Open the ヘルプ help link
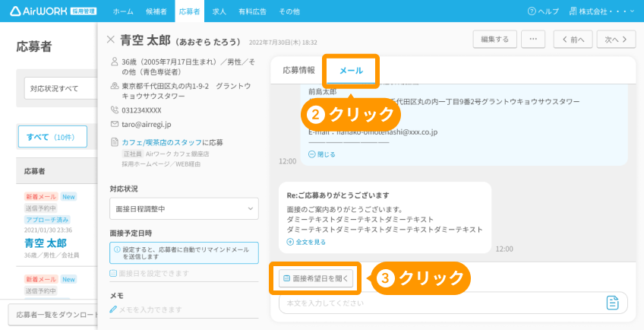 (x=543, y=11)
